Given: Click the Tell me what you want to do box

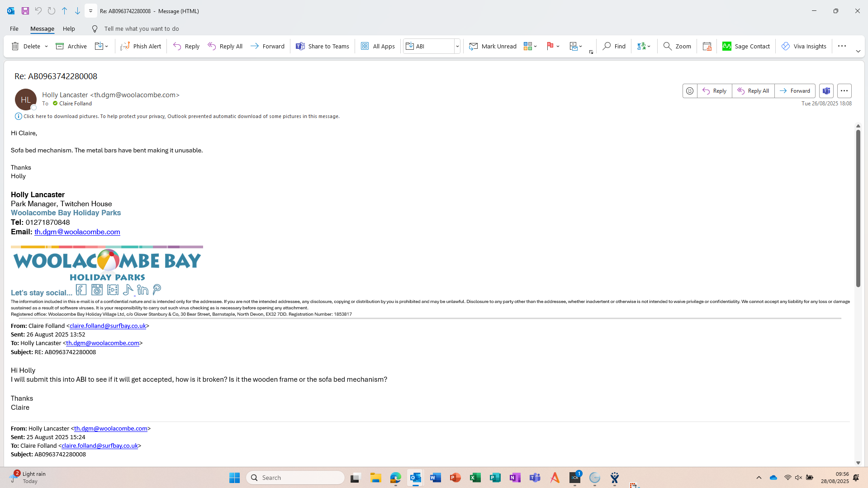Looking at the screenshot, I should pyautogui.click(x=141, y=28).
